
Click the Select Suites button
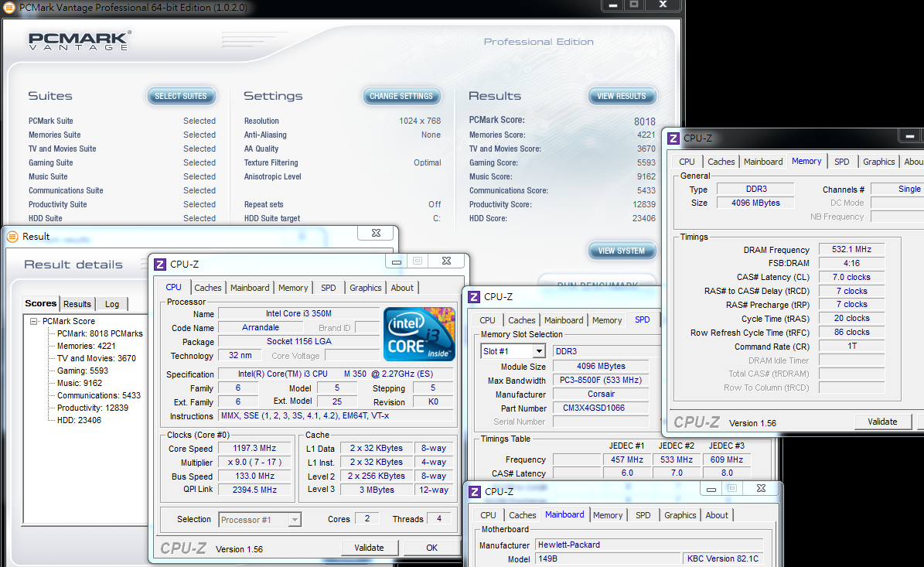[181, 96]
